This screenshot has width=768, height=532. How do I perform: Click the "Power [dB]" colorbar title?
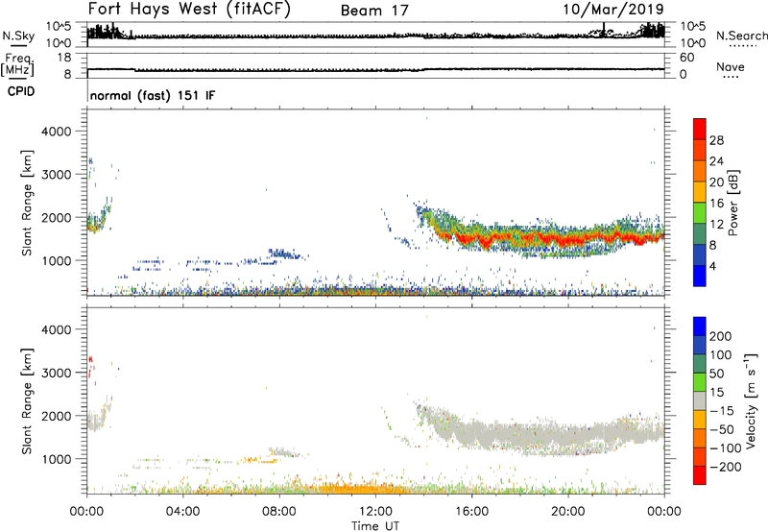click(733, 203)
